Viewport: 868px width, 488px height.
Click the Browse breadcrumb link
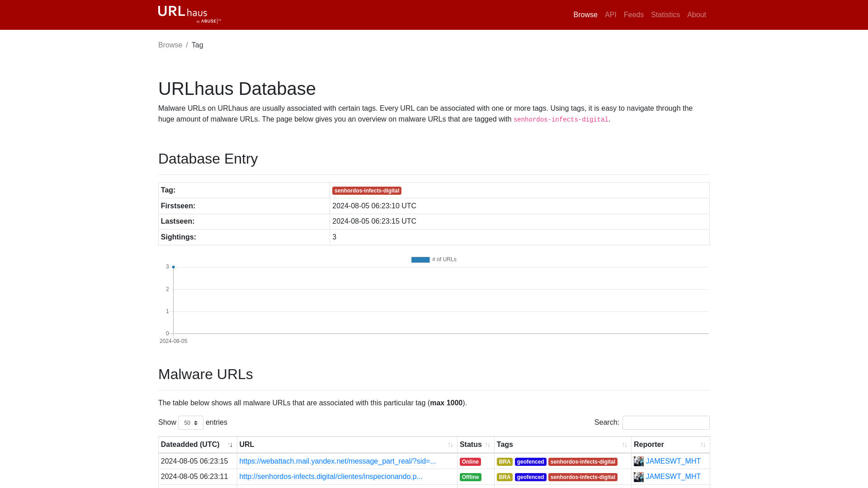(x=170, y=45)
